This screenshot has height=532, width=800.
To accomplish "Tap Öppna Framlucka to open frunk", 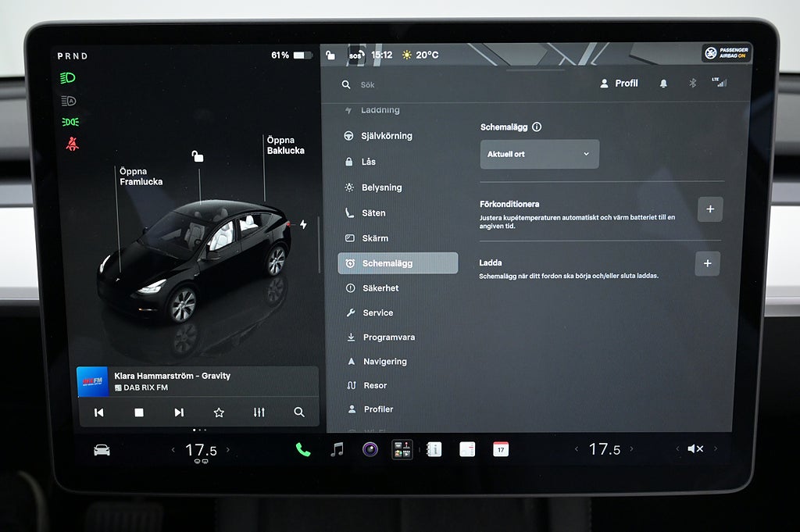I will 141,177.
